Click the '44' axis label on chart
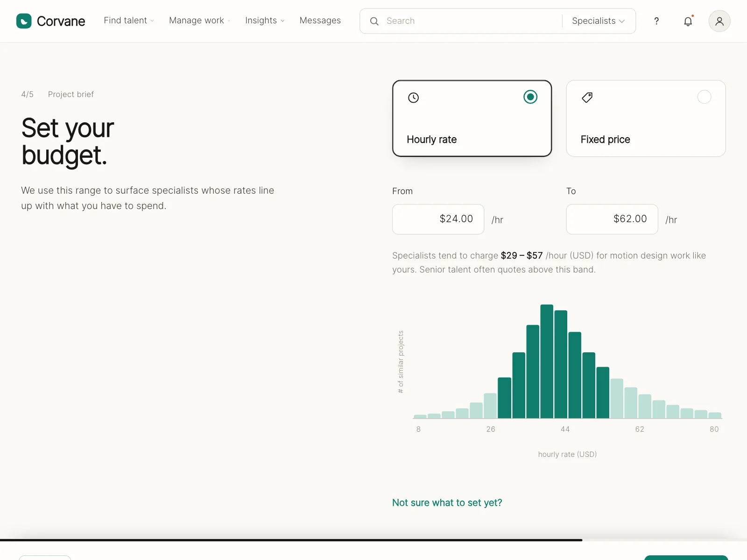Viewport: 747px width, 560px height. [x=565, y=429]
